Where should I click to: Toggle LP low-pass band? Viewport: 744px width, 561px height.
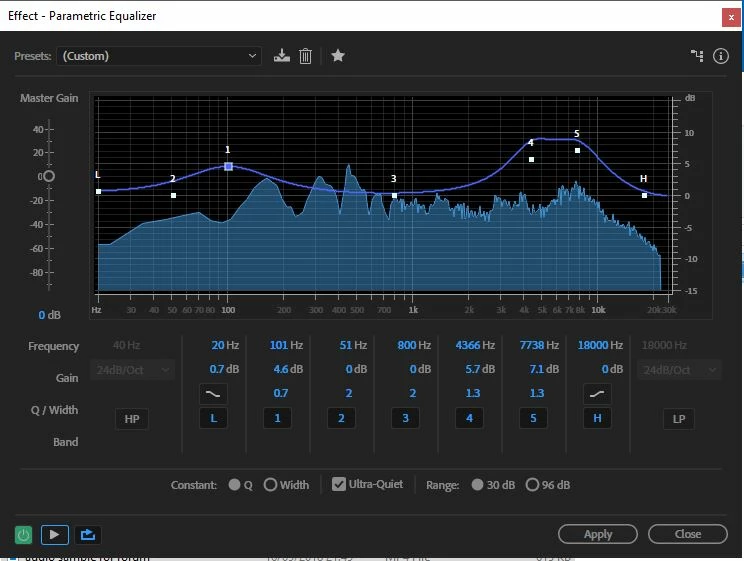679,419
